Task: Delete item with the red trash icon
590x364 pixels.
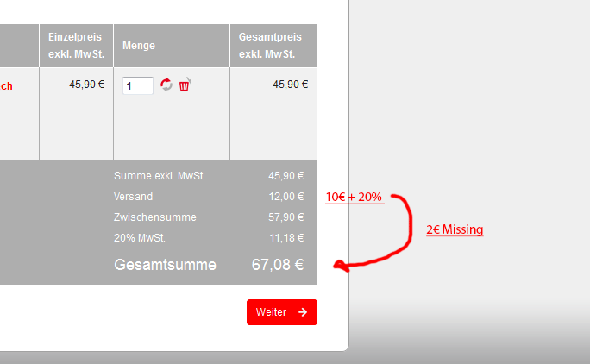Action: tap(185, 85)
